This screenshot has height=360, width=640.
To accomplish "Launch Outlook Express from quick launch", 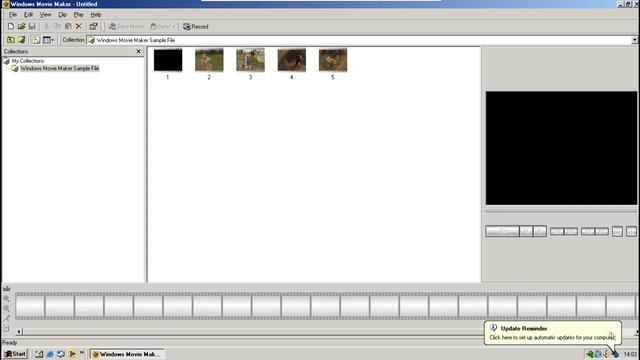I will click(61, 354).
